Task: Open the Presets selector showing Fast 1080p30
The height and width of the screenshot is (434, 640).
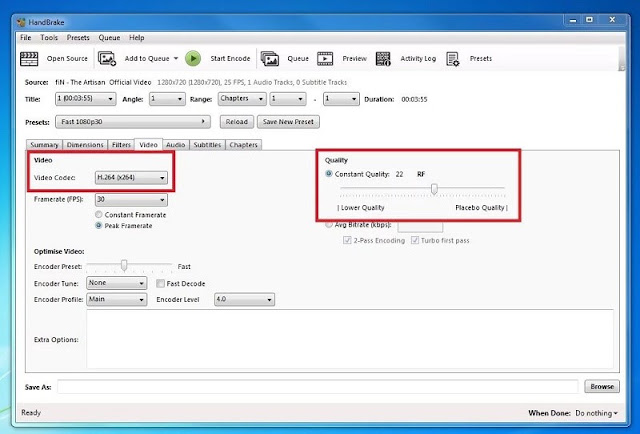Action: pyautogui.click(x=133, y=122)
